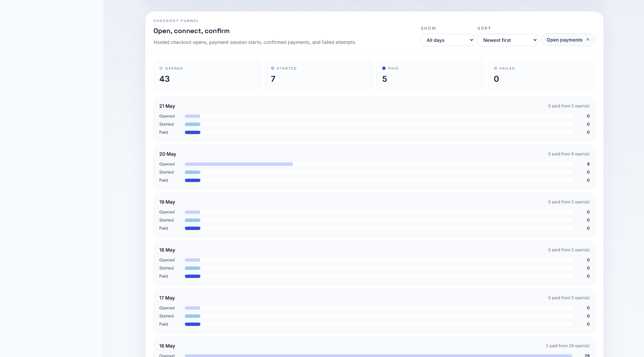Open the Sort order dropdown

507,40
